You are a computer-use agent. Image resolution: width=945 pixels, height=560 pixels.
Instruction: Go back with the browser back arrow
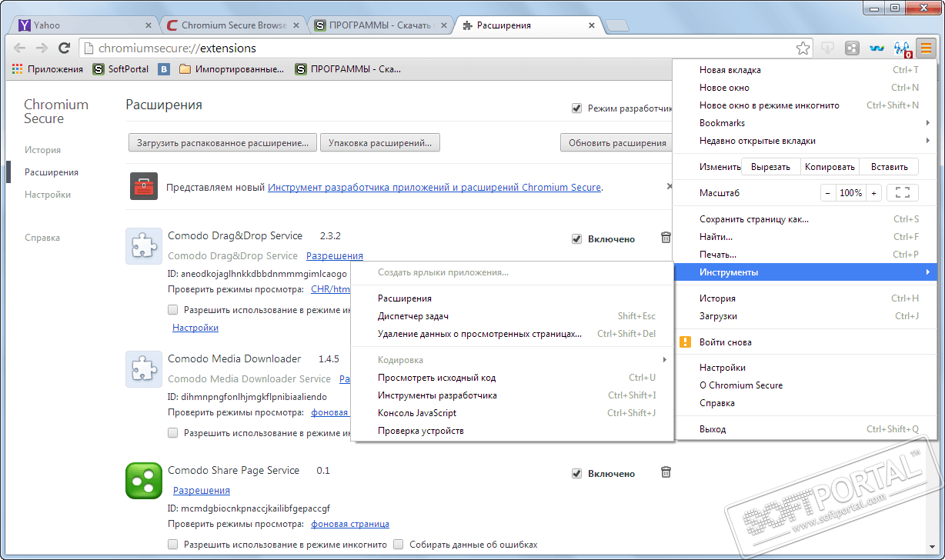pyautogui.click(x=19, y=48)
